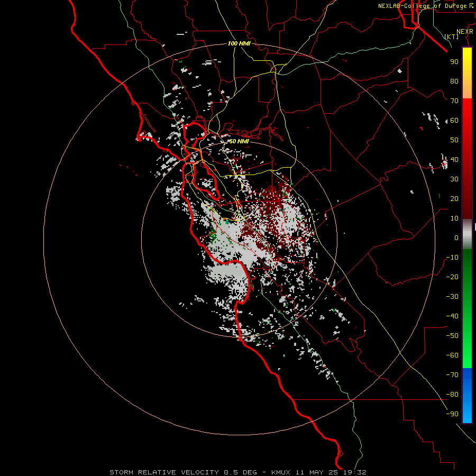Click the NEXR label above the legend
The width and height of the screenshot is (476, 476).
[465, 32]
